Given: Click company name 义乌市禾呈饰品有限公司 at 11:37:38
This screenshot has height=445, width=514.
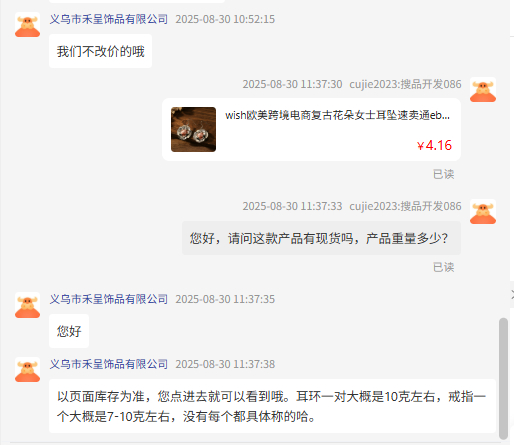Looking at the screenshot, I should (109, 364).
